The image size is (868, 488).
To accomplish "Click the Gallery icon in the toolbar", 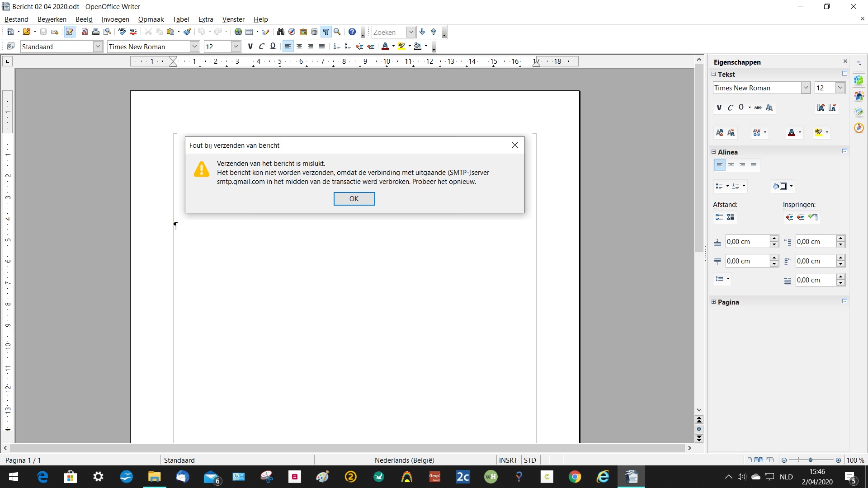I will click(x=303, y=32).
